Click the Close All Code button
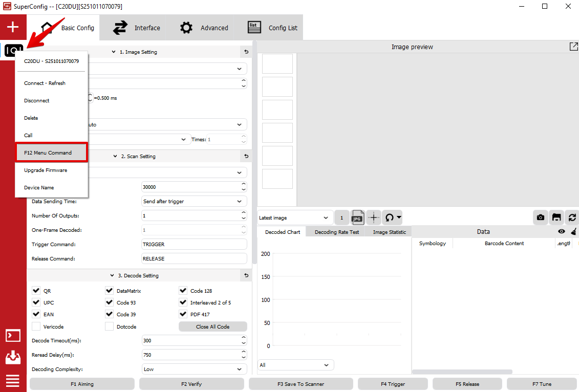The width and height of the screenshot is (579, 392). pos(212,326)
